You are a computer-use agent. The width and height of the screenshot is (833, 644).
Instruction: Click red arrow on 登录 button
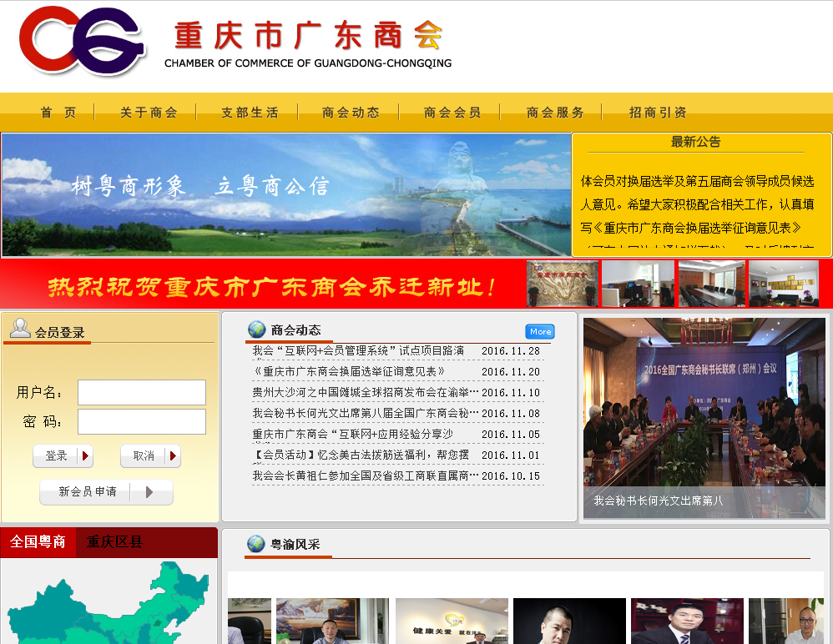tap(85, 456)
